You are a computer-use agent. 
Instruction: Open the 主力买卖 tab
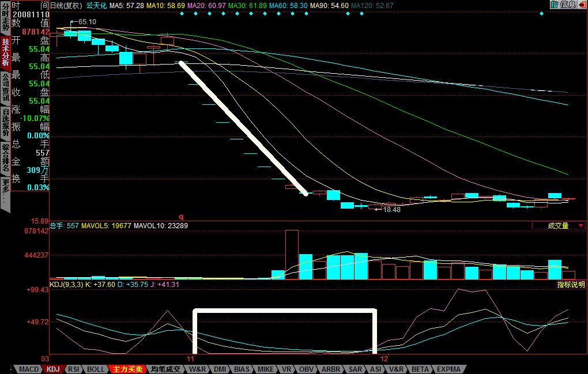[127, 369]
